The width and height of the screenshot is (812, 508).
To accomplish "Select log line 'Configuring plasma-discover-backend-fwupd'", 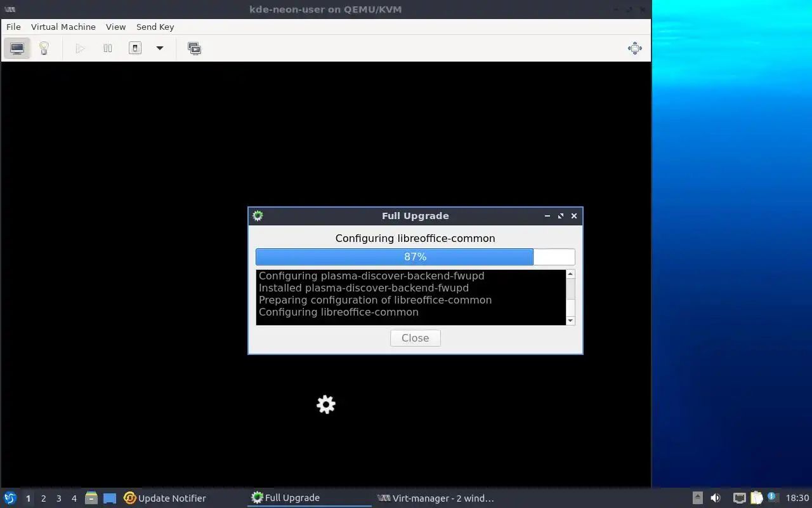I will pos(371,276).
